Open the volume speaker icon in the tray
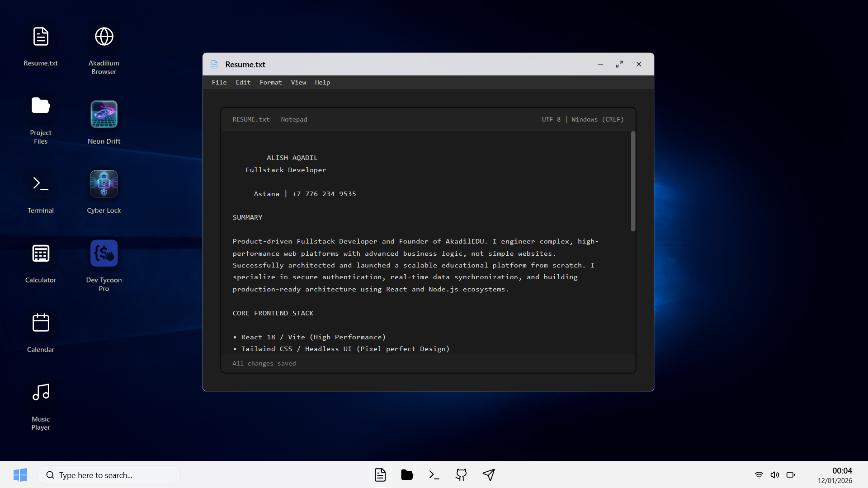The width and height of the screenshot is (868, 488). pyautogui.click(x=775, y=475)
